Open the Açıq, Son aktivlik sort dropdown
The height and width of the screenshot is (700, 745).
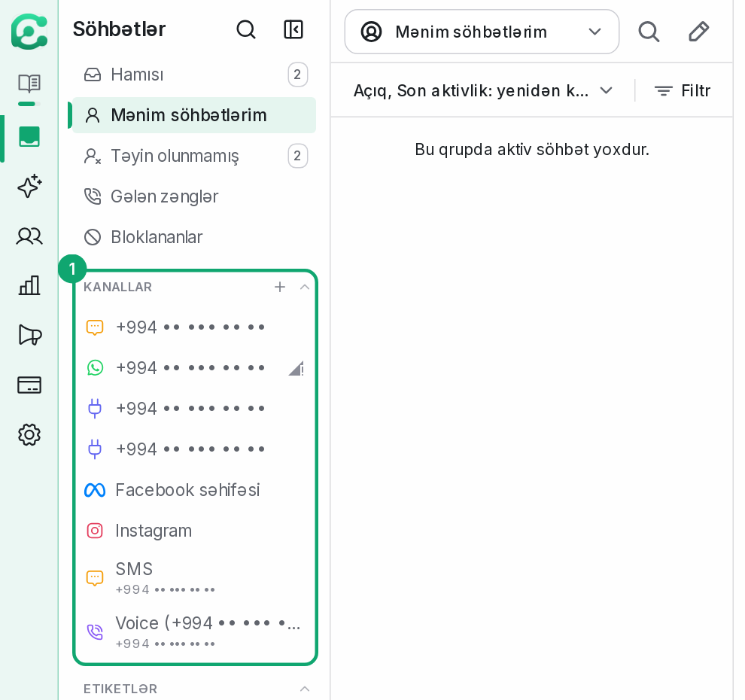point(482,90)
